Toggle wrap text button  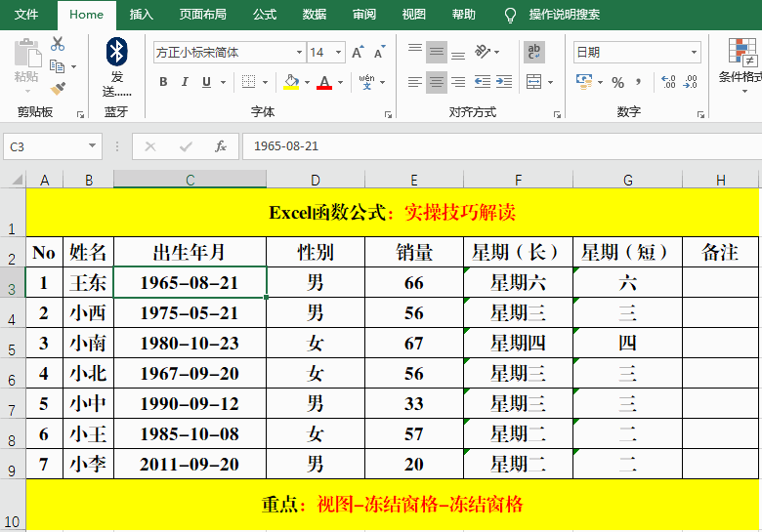tap(534, 52)
